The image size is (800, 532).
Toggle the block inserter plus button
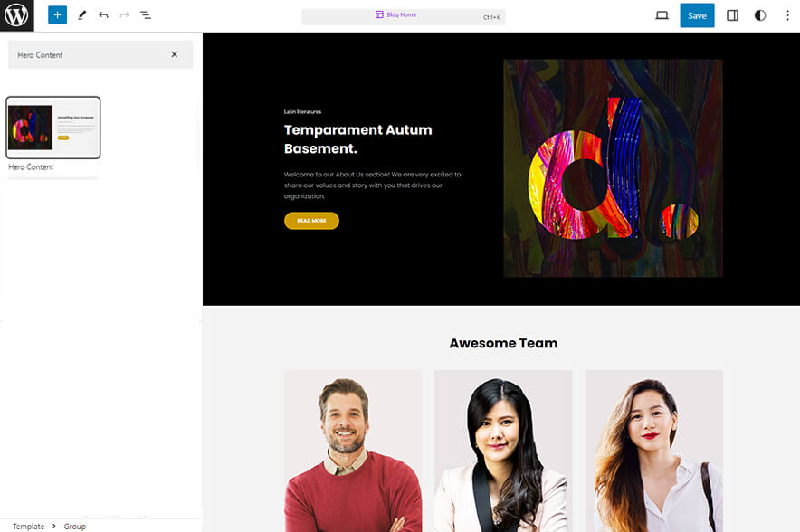[58, 15]
